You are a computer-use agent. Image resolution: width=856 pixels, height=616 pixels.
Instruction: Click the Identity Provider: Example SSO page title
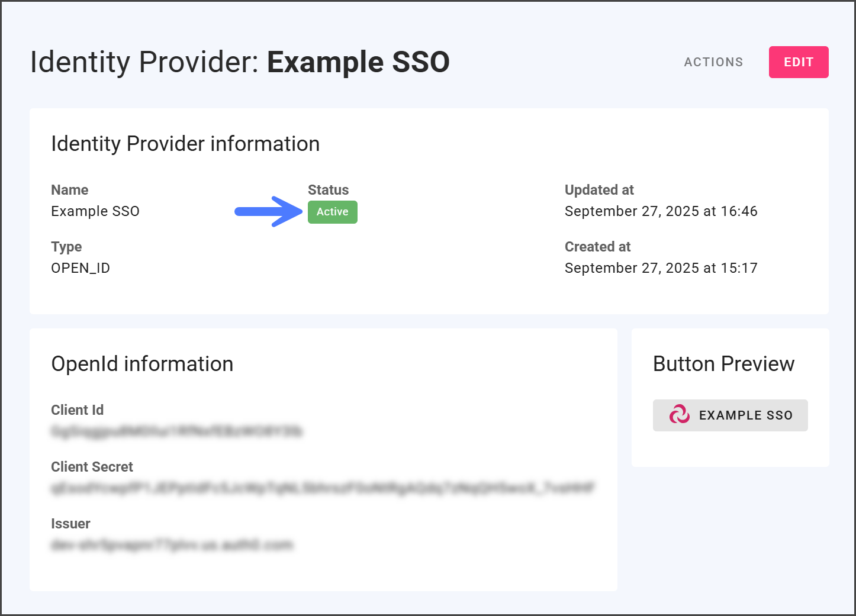(x=240, y=62)
